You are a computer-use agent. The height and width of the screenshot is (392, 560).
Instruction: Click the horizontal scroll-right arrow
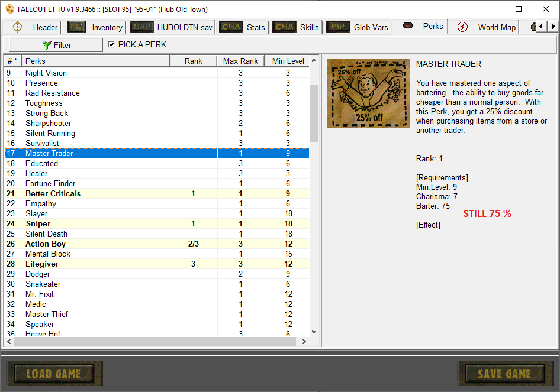[x=304, y=341]
